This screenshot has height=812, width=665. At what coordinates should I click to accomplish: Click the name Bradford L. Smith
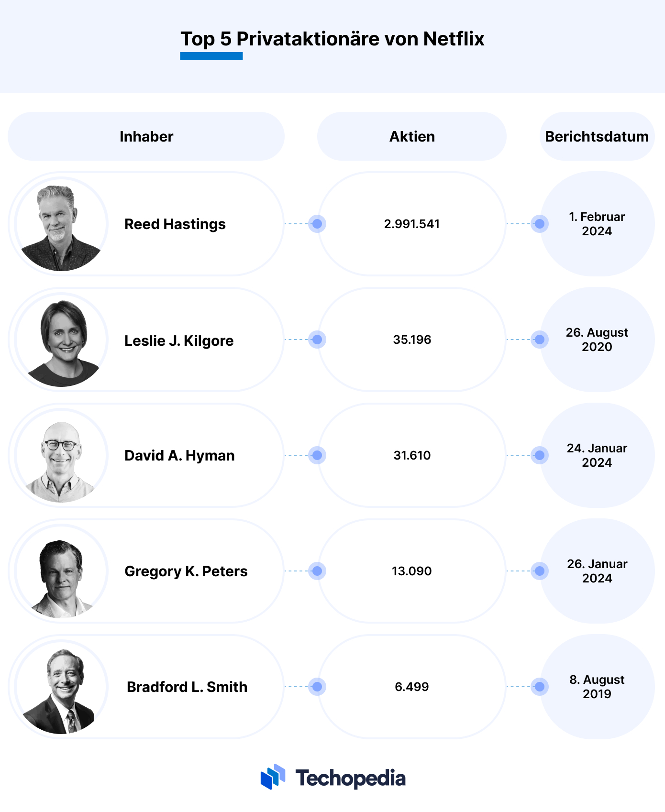[187, 687]
